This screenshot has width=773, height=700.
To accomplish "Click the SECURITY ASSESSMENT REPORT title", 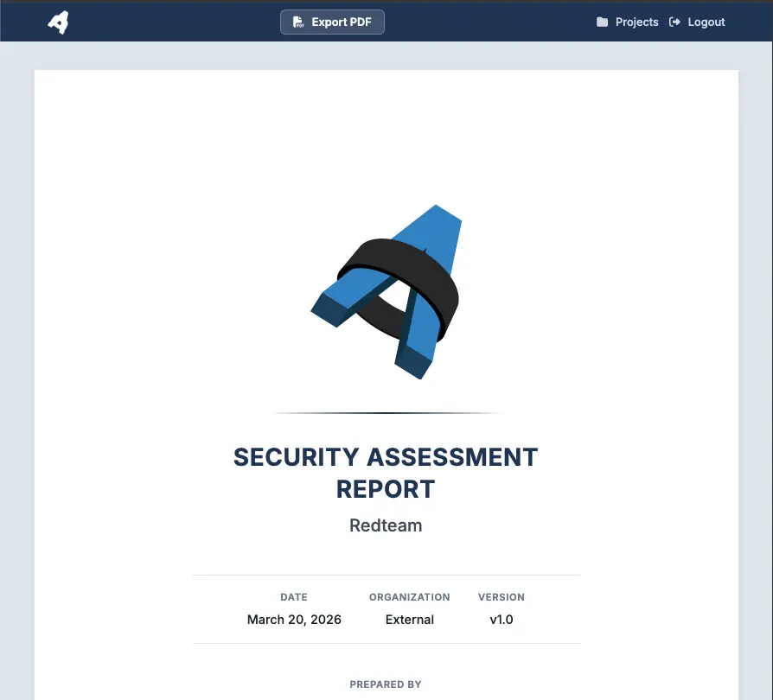I will point(386,473).
